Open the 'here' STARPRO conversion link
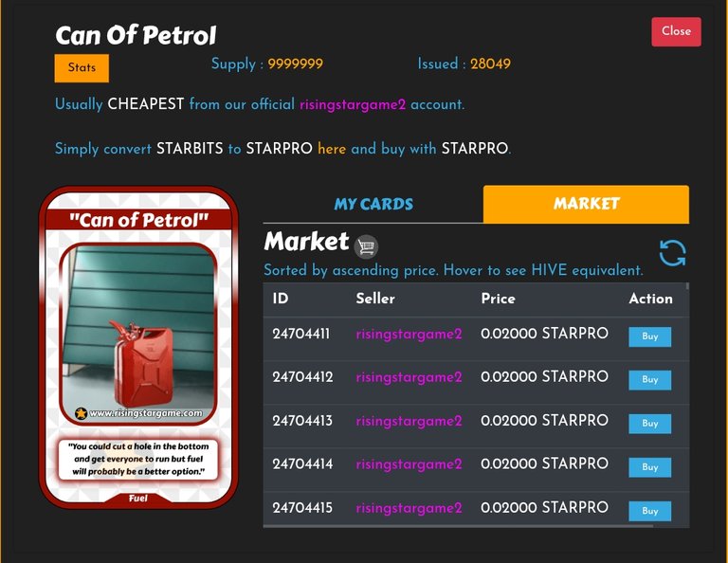Viewport: 728px width, 563px height. (332, 149)
